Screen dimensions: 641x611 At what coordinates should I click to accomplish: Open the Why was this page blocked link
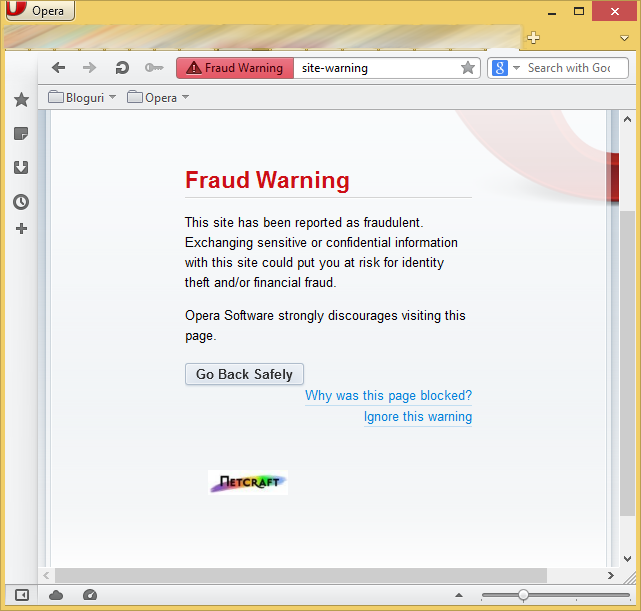pos(388,396)
